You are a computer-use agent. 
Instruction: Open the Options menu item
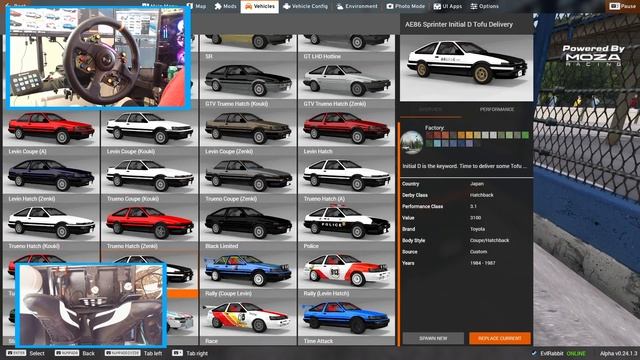484,6
